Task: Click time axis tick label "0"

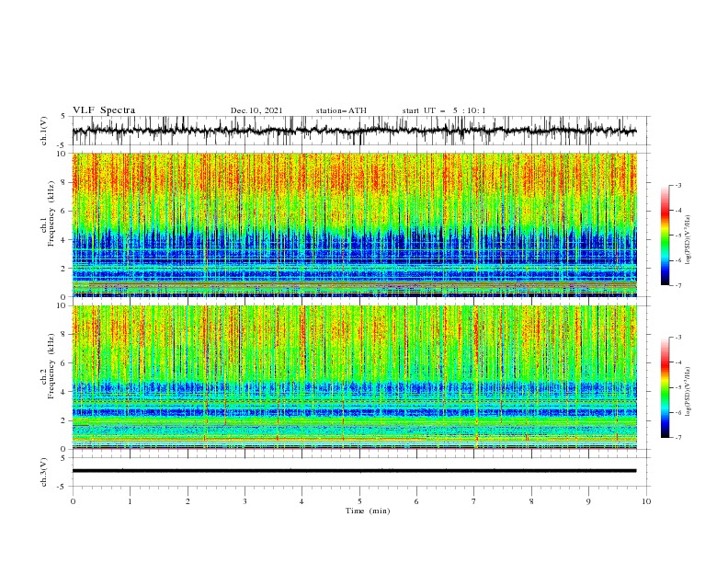Action: pyautogui.click(x=73, y=501)
